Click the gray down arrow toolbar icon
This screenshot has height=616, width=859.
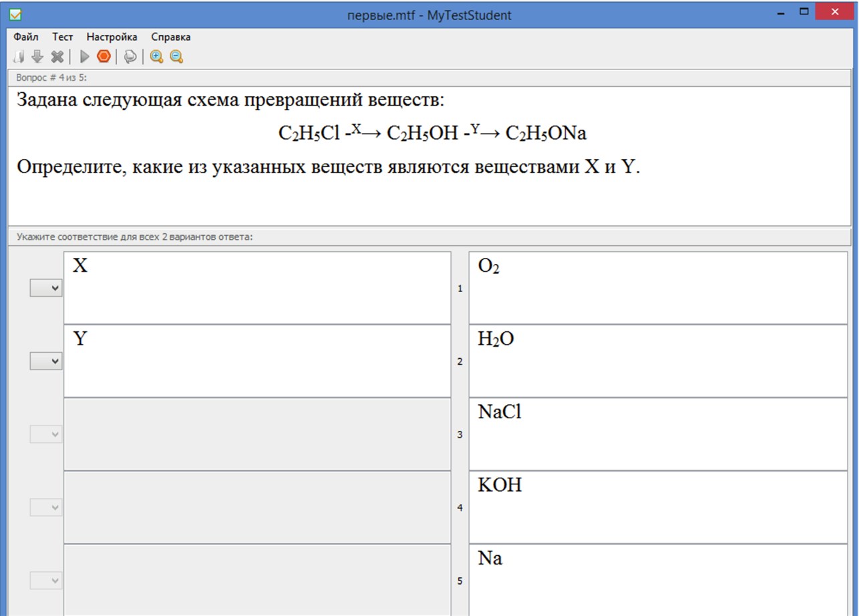pyautogui.click(x=37, y=57)
